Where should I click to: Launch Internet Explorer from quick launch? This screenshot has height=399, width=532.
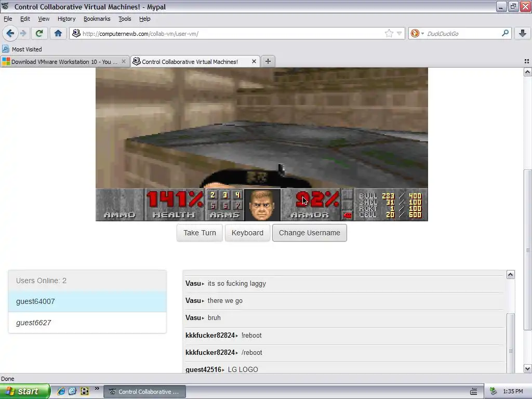61,391
